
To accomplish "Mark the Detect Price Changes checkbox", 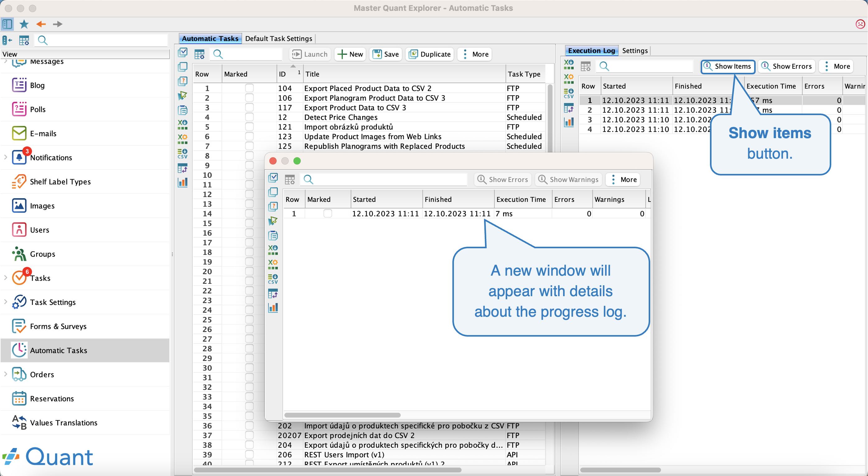I will [x=249, y=117].
